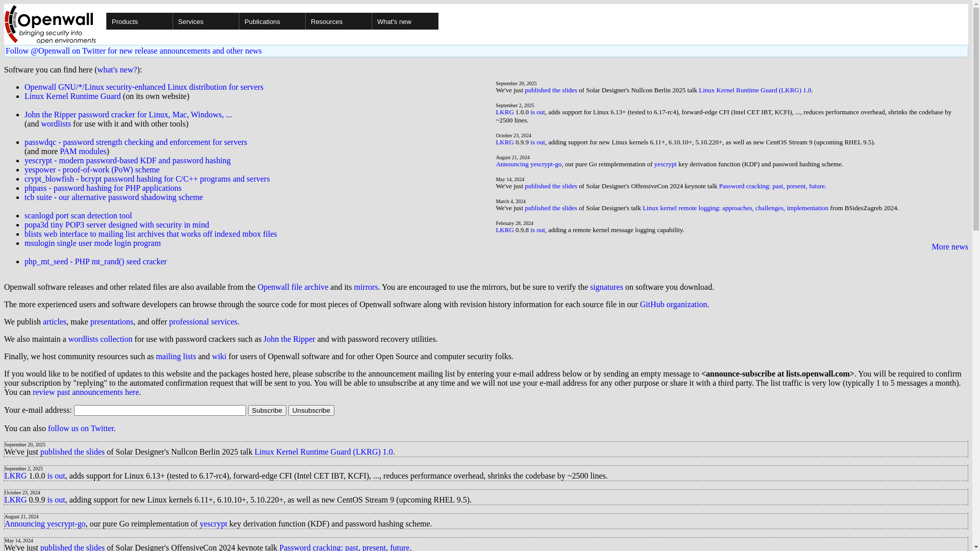Open the mailing lists link
Screen dimensions: 980x551
tap(176, 357)
